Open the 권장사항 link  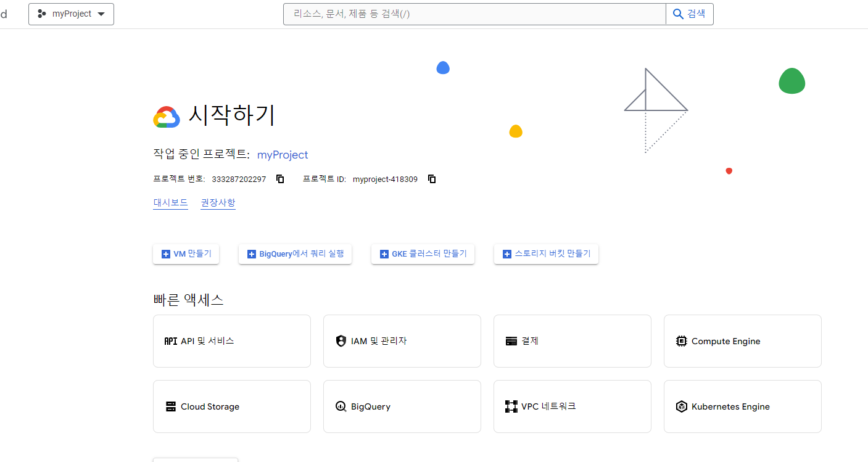pyautogui.click(x=218, y=202)
